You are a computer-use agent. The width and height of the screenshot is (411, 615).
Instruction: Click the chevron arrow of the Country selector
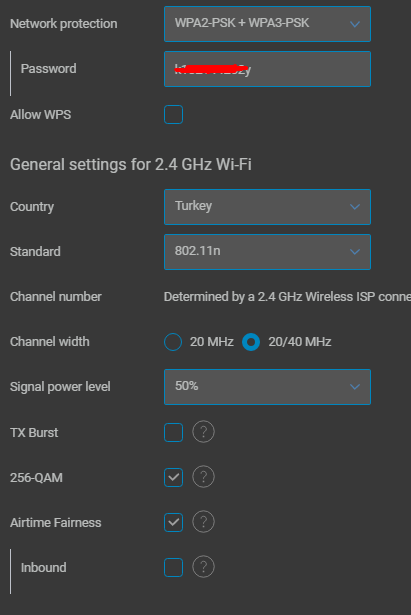click(x=355, y=207)
